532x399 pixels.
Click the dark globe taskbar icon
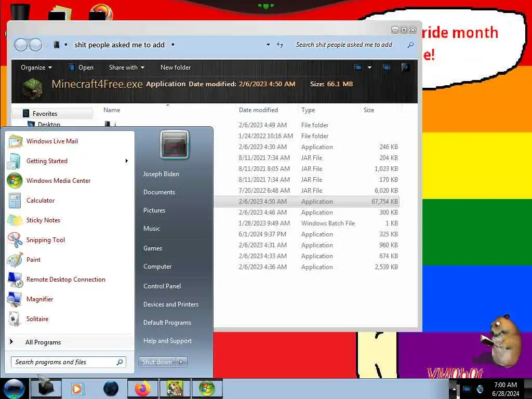[x=111, y=389]
